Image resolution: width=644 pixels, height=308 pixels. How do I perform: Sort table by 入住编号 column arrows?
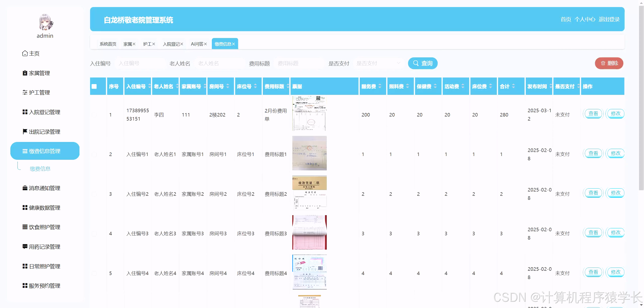tap(150, 86)
